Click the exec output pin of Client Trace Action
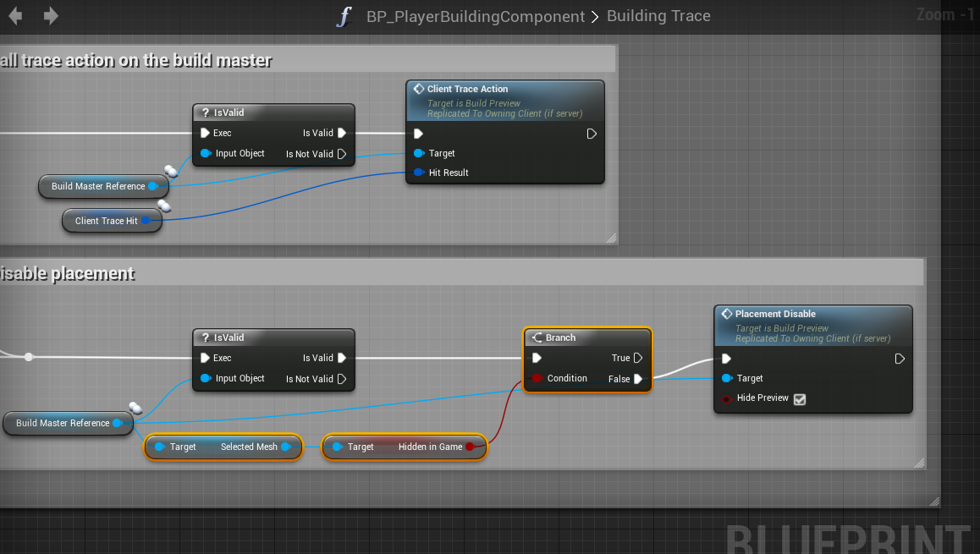 tap(592, 134)
